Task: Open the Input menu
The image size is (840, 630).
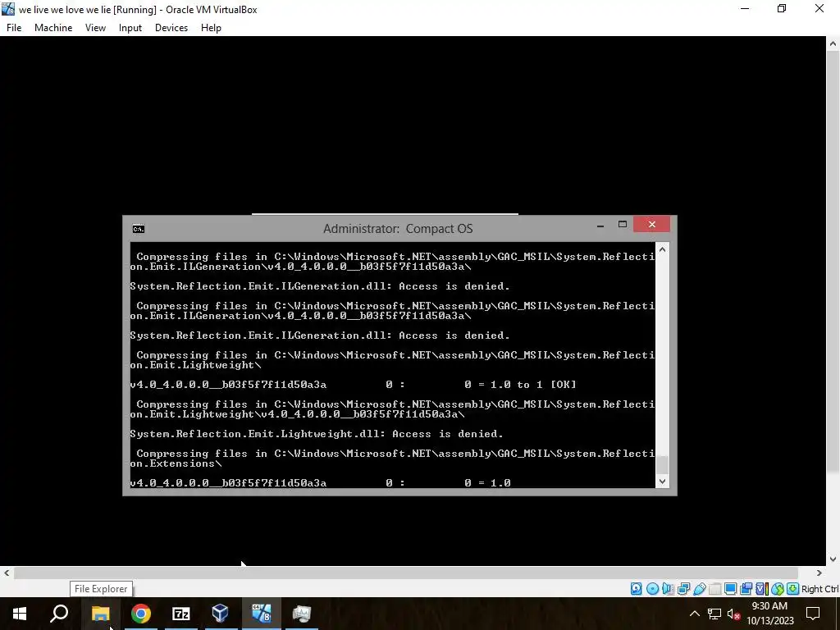Action: (x=130, y=28)
